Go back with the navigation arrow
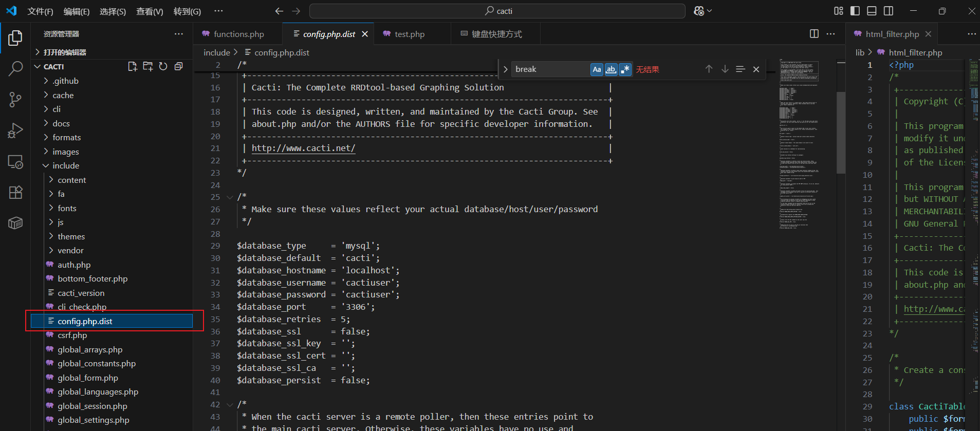 [x=279, y=11]
